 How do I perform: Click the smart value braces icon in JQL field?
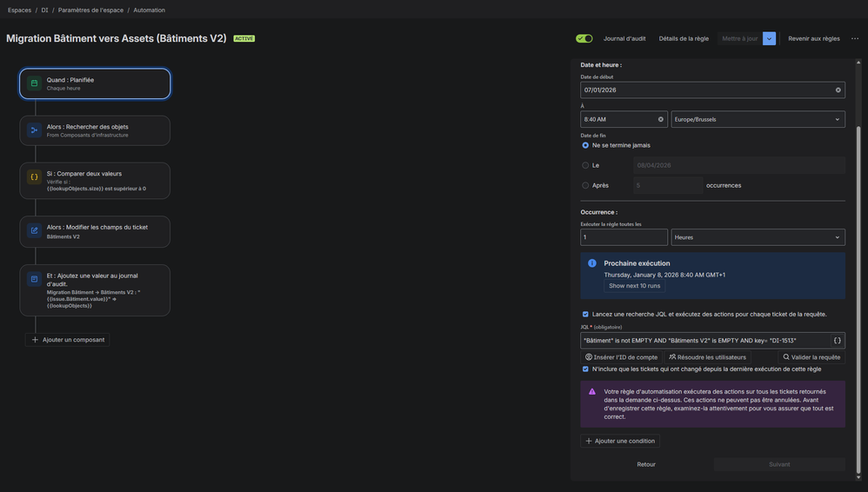[837, 341]
